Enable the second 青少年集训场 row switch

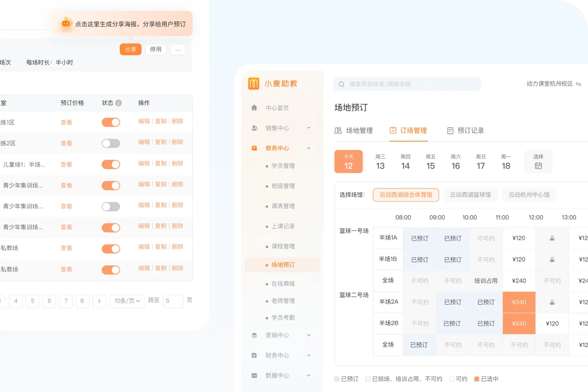[x=111, y=206]
